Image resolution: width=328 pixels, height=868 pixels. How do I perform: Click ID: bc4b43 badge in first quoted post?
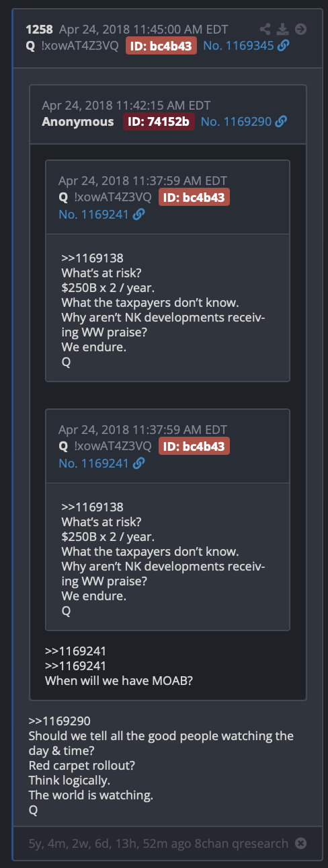click(194, 197)
